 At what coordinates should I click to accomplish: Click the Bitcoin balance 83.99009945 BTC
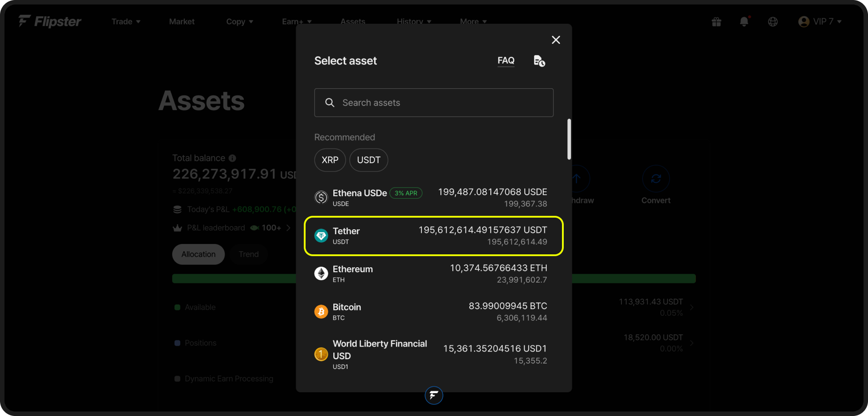[x=508, y=306]
